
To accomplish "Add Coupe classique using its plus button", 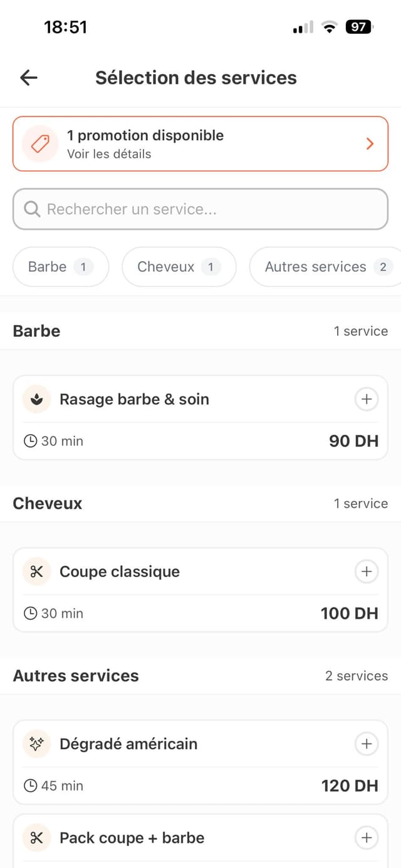I will (367, 571).
